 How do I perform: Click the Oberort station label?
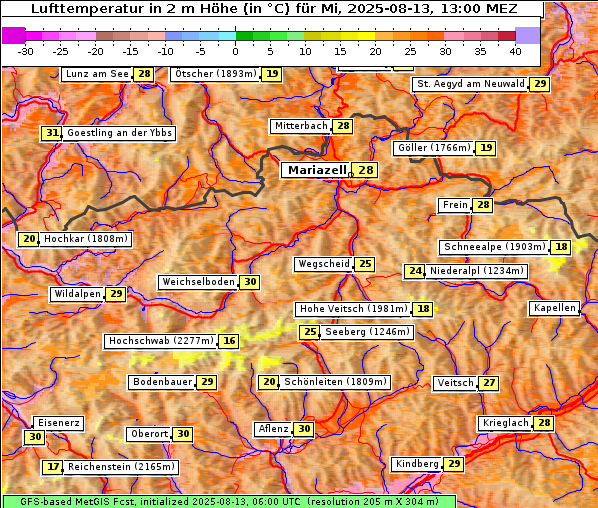149,434
